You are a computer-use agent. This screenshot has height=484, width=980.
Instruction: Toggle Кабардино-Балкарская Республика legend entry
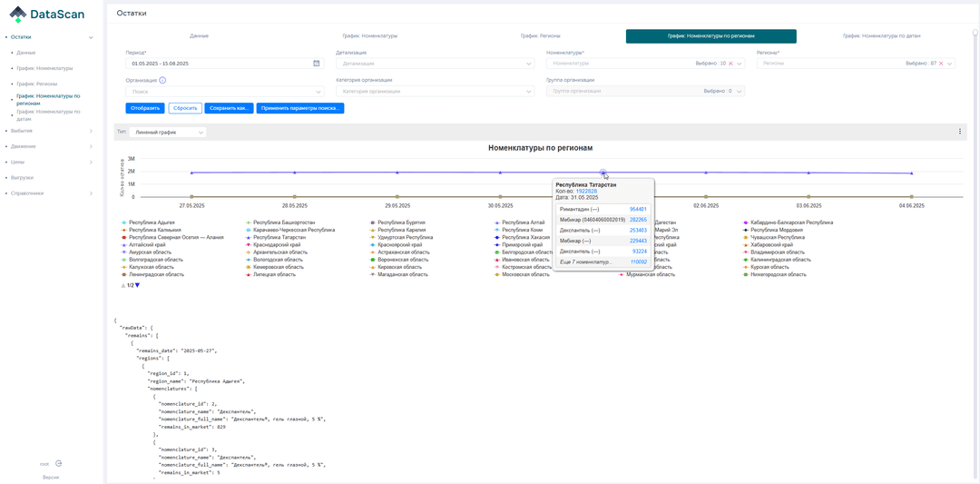click(x=789, y=222)
